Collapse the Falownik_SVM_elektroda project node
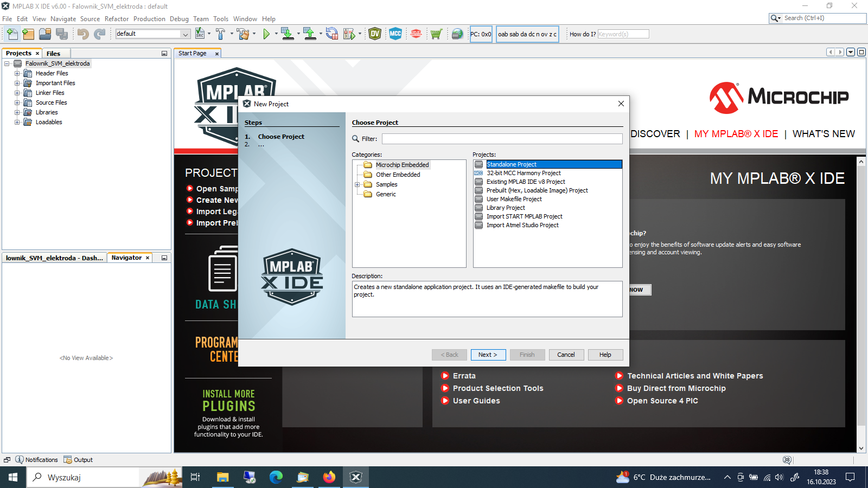This screenshot has height=488, width=868. (7, 63)
